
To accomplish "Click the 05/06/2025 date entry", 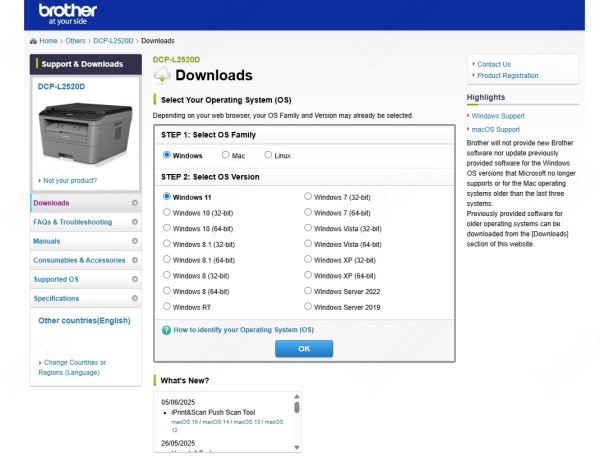I will 178,402.
